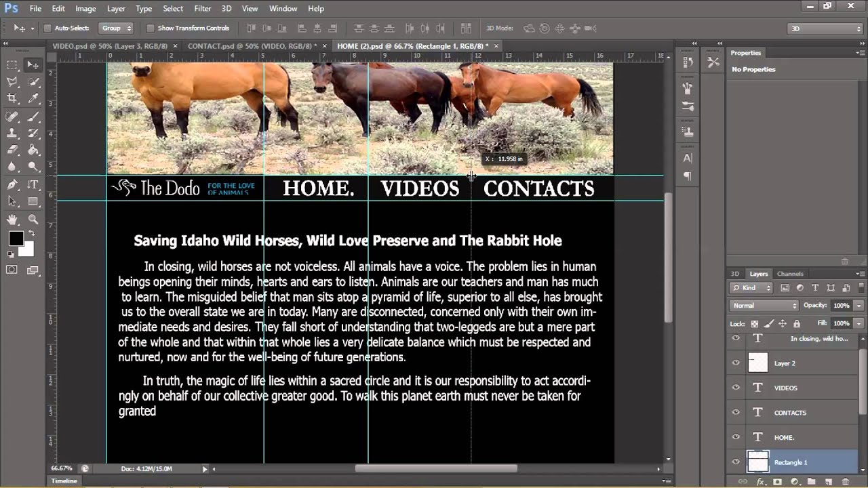Viewport: 868px width, 488px height.
Task: Open the status bar info arrow
Action: pos(205,468)
